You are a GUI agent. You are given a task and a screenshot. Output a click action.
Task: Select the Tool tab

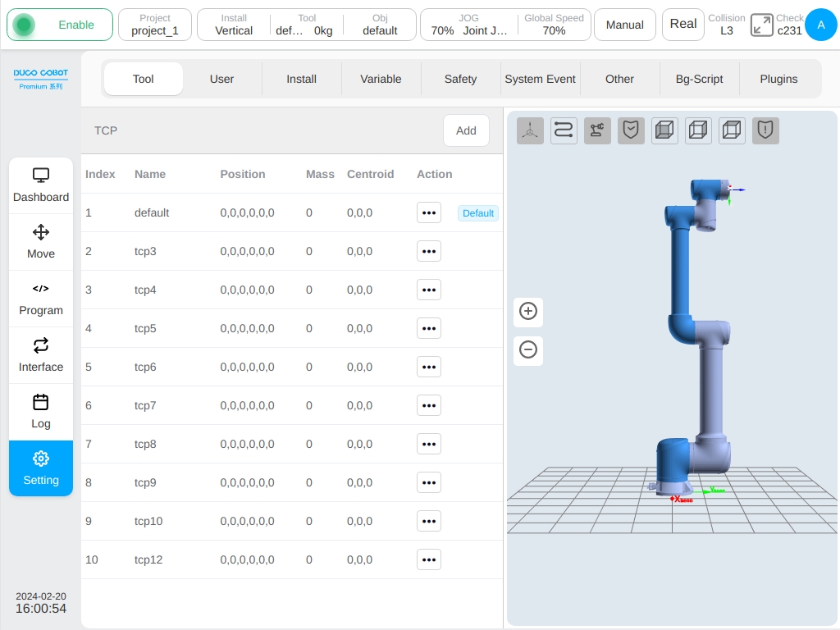pos(143,79)
